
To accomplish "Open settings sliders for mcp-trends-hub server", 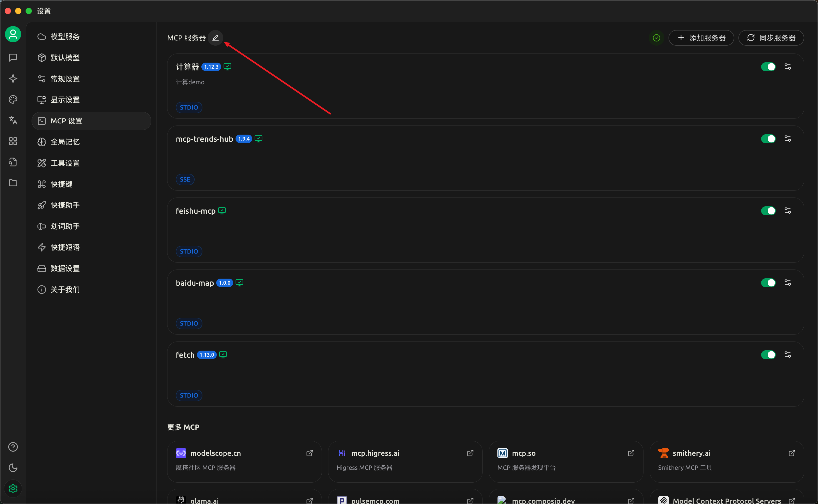I will [788, 139].
